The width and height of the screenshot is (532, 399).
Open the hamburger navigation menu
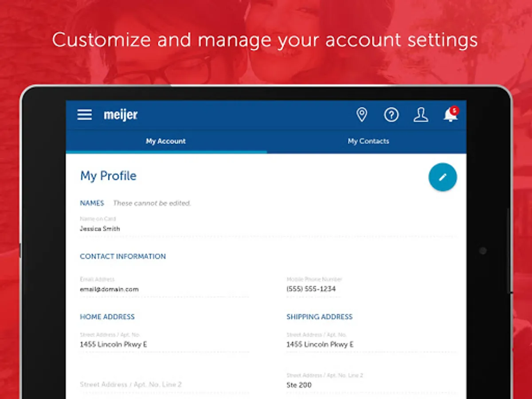(85, 115)
